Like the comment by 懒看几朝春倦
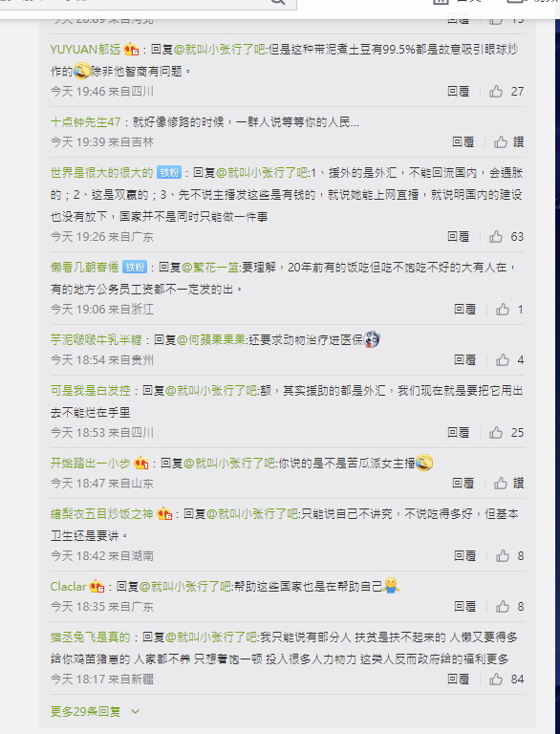 503,309
